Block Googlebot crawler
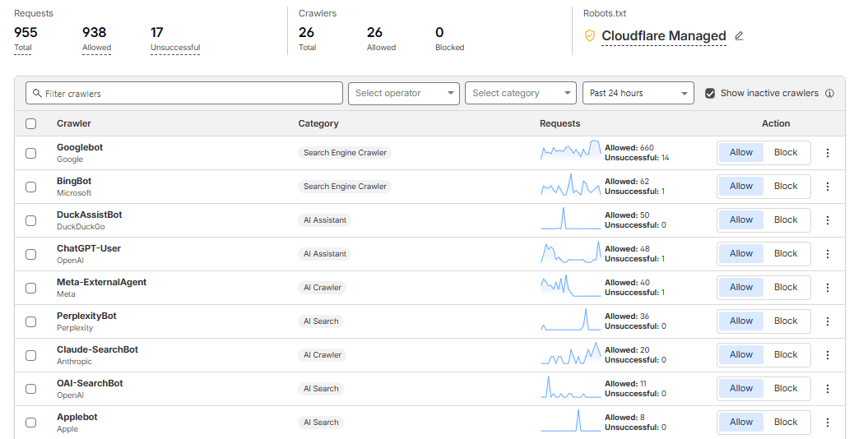This screenshot has width=868, height=439. pos(786,153)
